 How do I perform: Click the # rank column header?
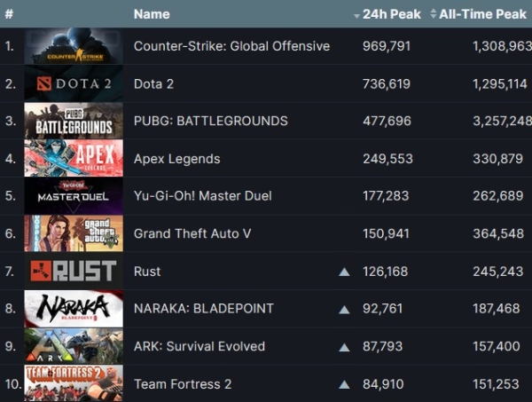[9, 14]
